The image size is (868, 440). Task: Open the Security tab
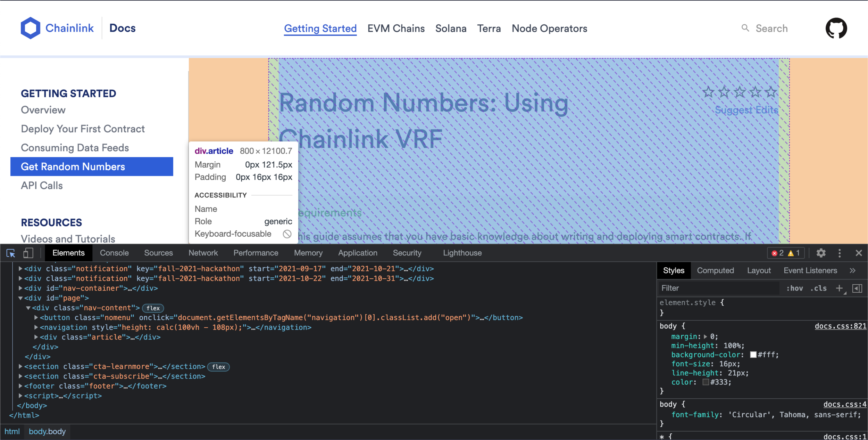[x=407, y=253]
